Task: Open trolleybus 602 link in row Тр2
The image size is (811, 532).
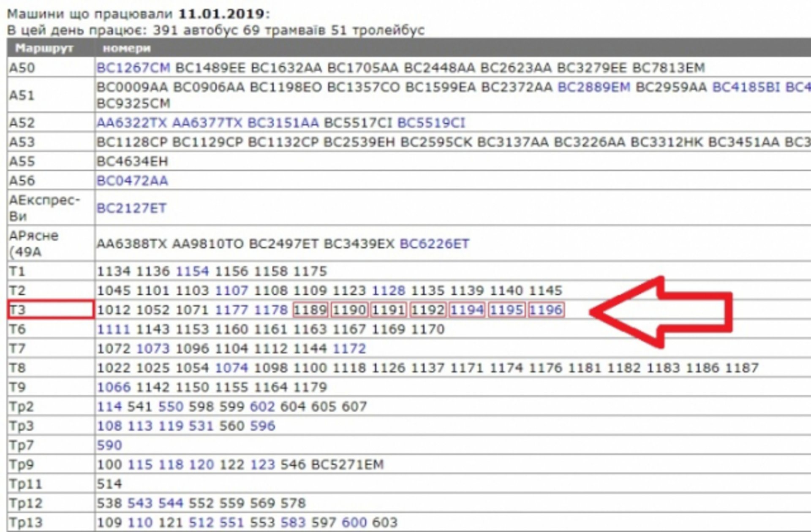Action: coord(262,407)
